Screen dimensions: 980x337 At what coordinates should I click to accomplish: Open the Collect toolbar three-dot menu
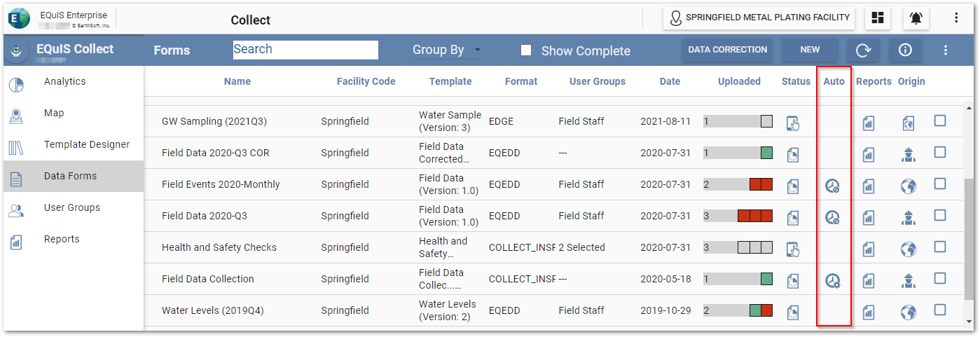pyautogui.click(x=946, y=50)
